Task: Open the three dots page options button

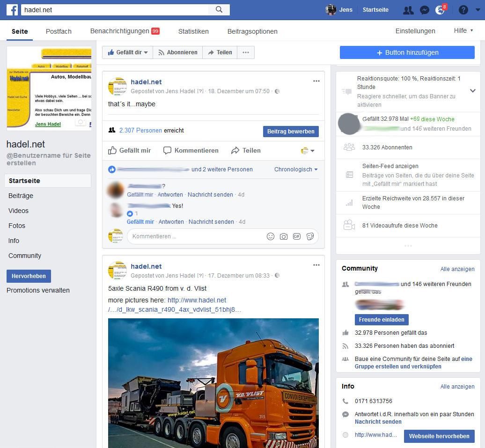Action: [x=246, y=52]
